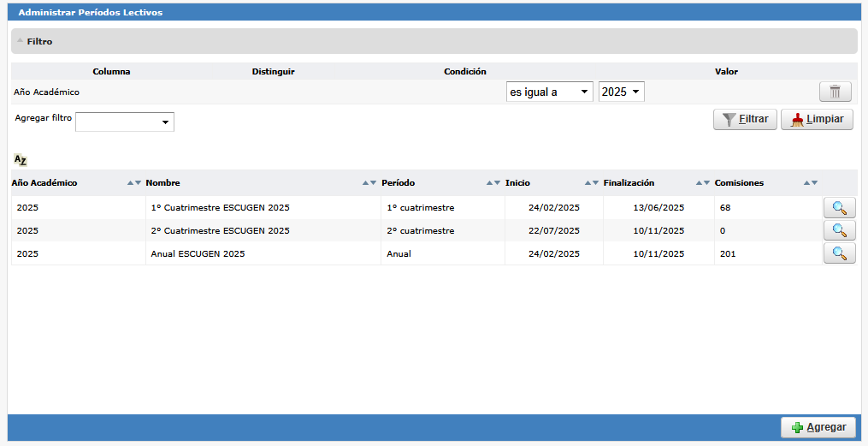Screen dimensions: 868x446
Task: Click the comisiones value 201
Action: click(728, 253)
